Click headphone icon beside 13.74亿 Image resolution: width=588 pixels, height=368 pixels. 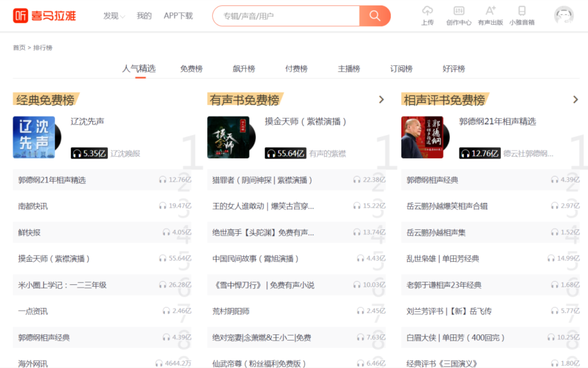click(357, 232)
